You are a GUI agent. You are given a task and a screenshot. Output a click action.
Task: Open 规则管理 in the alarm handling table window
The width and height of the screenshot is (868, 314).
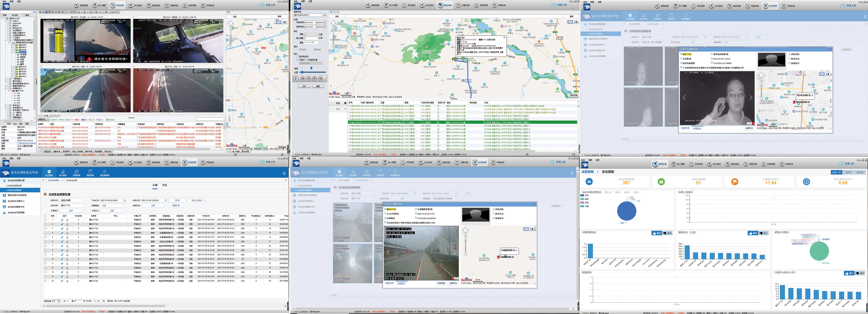click(x=90, y=173)
